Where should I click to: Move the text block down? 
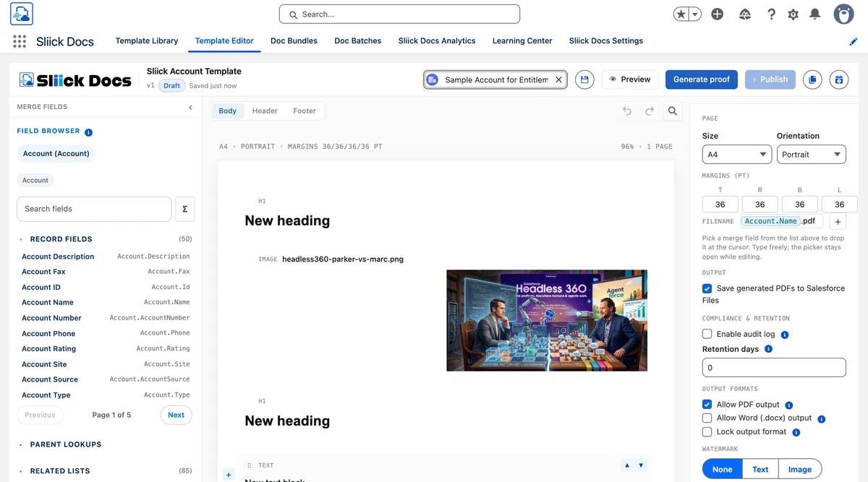coord(641,465)
